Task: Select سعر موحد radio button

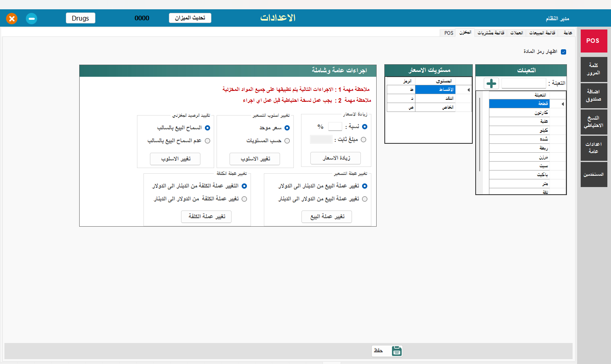Action: [287, 128]
